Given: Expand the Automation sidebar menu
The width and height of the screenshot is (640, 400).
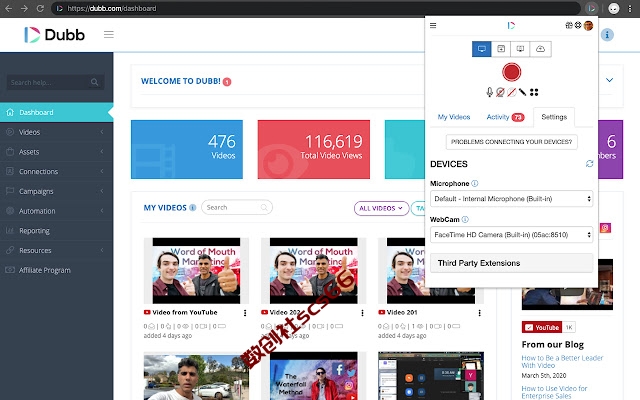Looking at the screenshot, I should tap(56, 211).
